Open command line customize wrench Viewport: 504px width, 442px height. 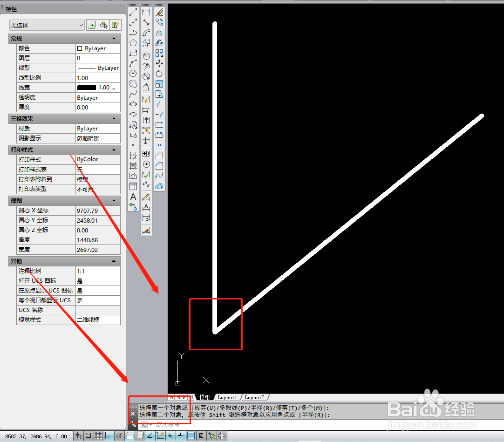pyautogui.click(x=133, y=424)
